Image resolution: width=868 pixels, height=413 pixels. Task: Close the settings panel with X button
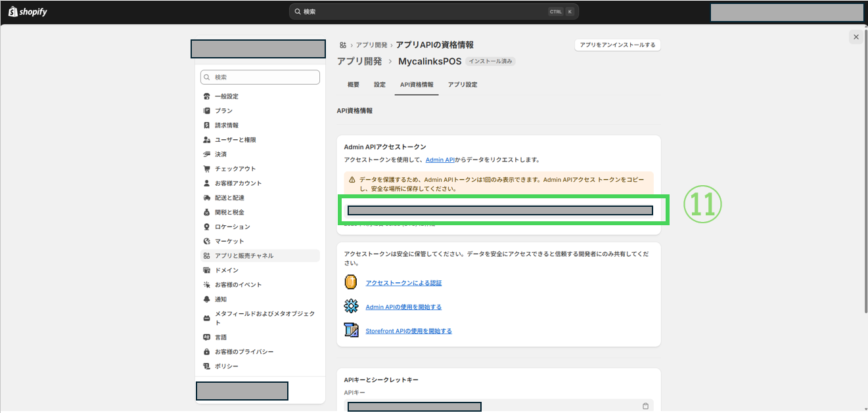[x=856, y=37]
